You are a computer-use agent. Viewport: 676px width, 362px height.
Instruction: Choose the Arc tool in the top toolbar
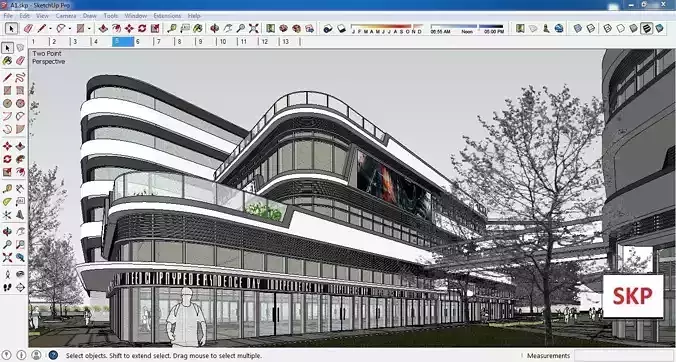[61, 28]
